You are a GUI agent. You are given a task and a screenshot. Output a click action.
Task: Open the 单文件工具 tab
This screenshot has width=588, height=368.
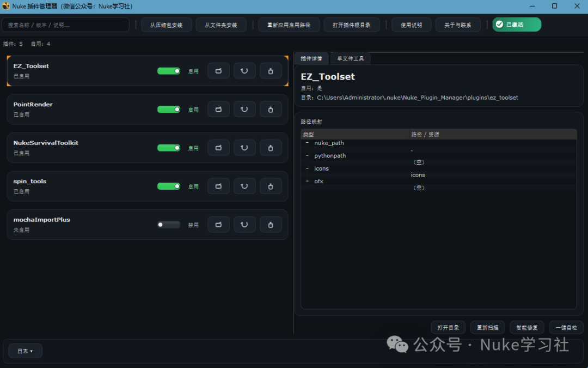pyautogui.click(x=350, y=58)
